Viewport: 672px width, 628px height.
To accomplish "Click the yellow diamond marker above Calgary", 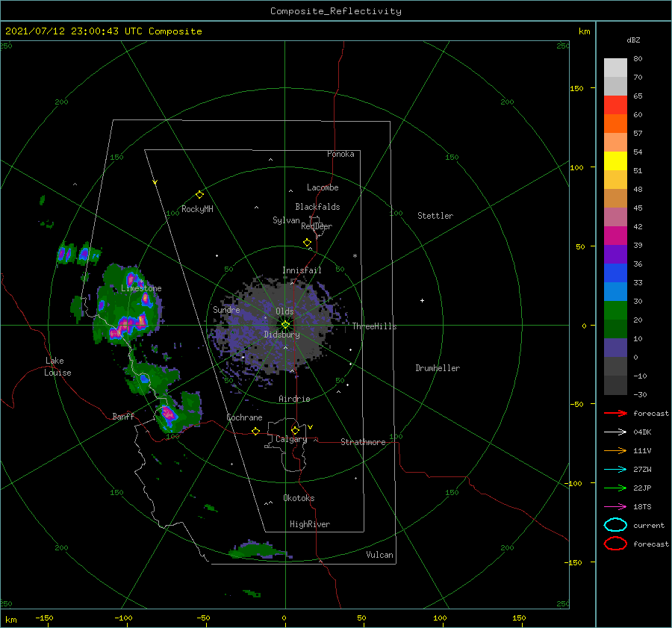I will 295,430.
